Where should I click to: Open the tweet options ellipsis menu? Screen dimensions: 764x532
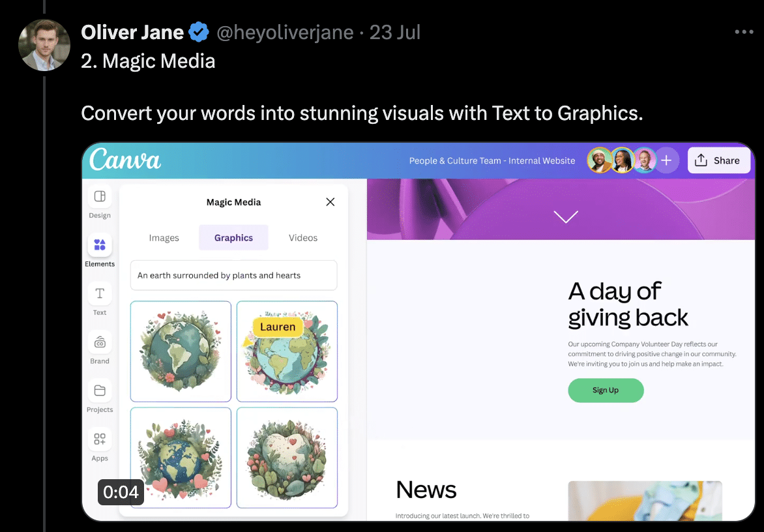tap(744, 31)
